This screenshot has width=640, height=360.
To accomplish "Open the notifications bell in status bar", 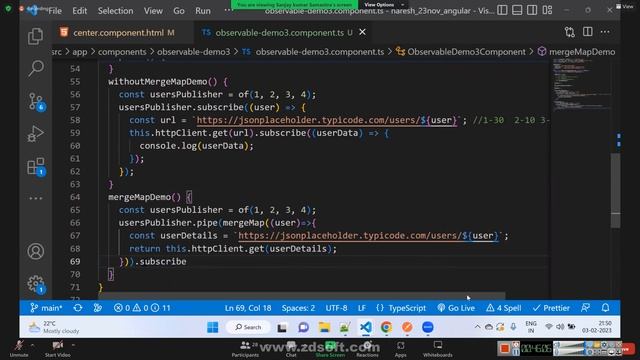I will coord(606,308).
